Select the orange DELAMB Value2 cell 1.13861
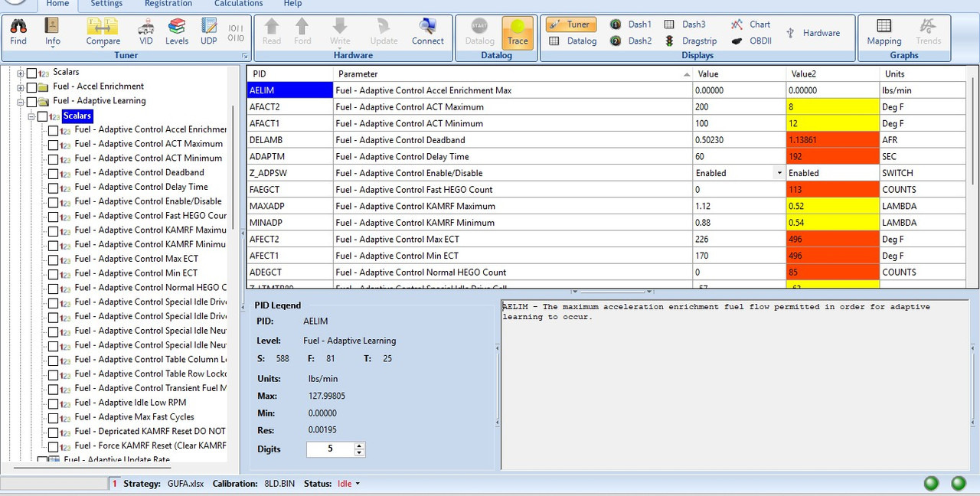The width and height of the screenshot is (980, 496). (x=833, y=140)
